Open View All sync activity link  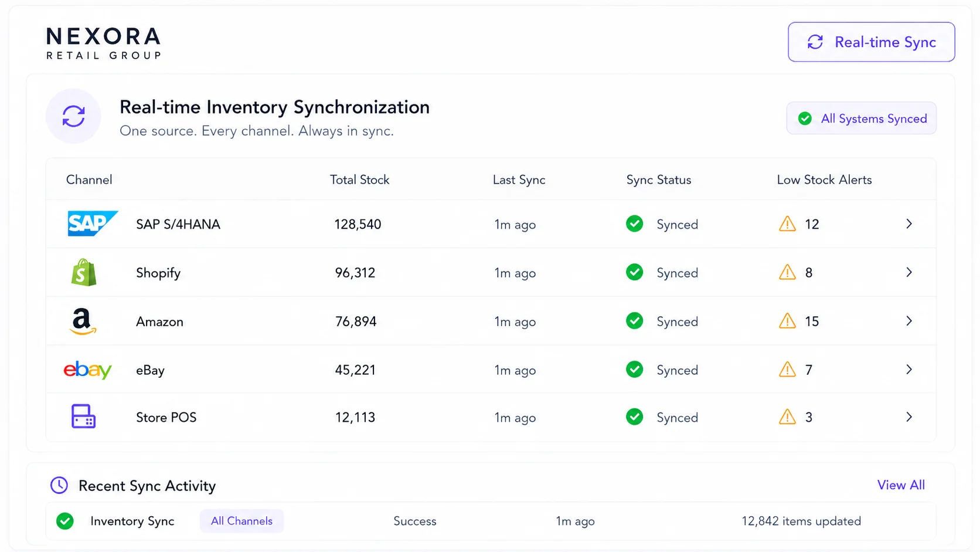click(x=901, y=485)
